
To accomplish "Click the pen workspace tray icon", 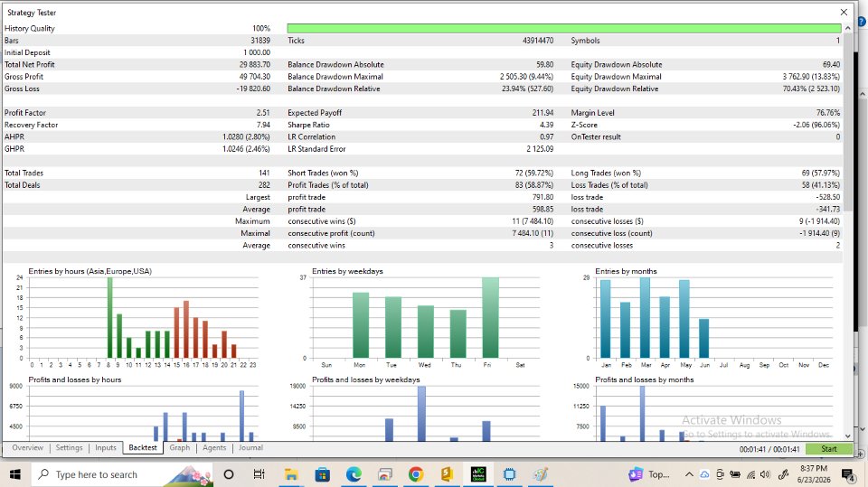I will click(783, 474).
